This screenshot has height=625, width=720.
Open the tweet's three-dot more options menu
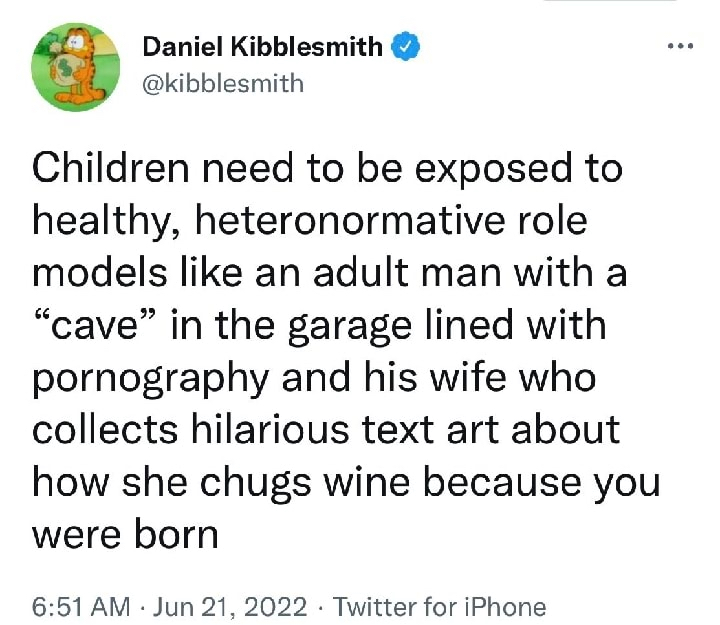(x=684, y=46)
